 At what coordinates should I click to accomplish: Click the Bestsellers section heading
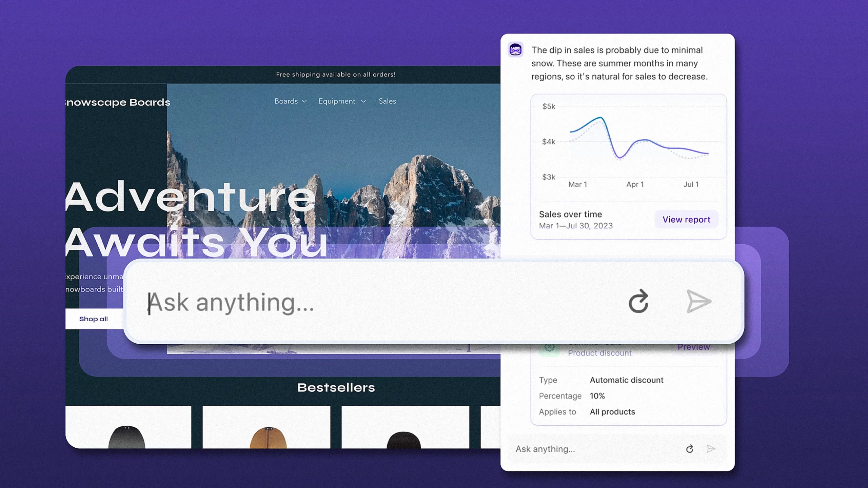click(x=336, y=387)
